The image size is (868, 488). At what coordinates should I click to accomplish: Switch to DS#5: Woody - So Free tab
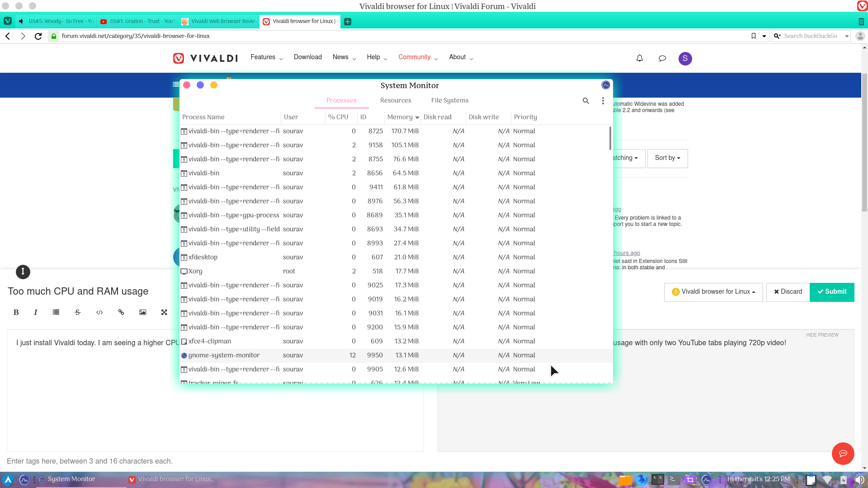[x=56, y=21]
